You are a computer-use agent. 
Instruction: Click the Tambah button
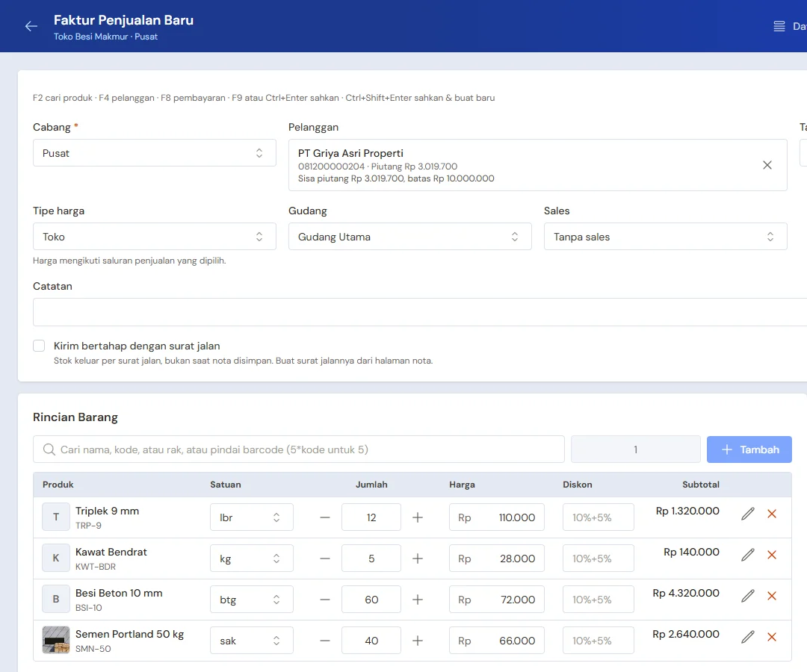click(x=749, y=449)
